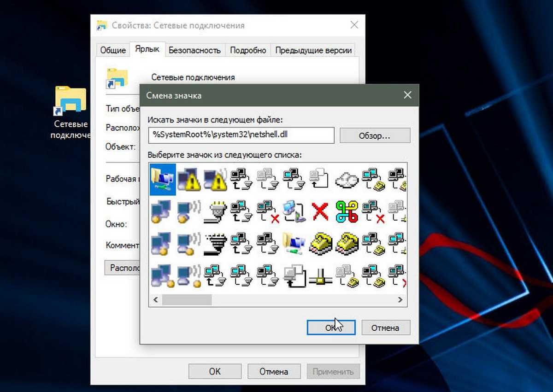Image resolution: width=553 pixels, height=392 pixels.
Task: Select the serial connector plug icon
Action: pyautogui.click(x=215, y=211)
